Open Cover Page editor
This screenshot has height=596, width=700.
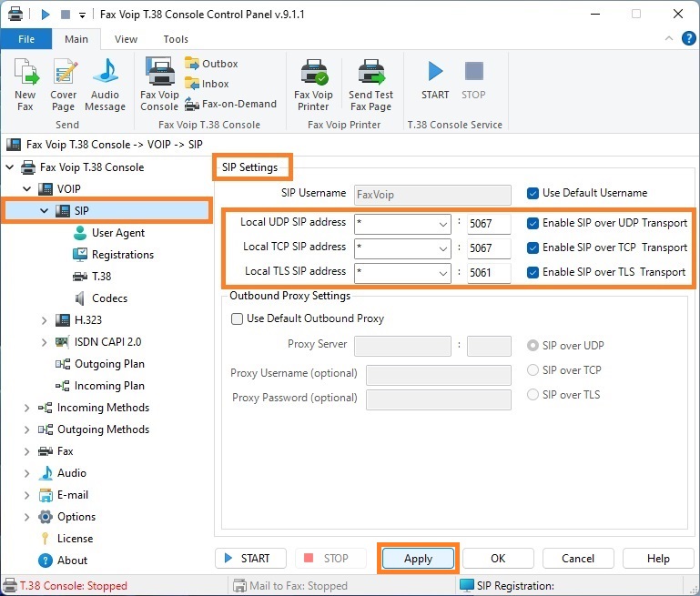pos(63,85)
